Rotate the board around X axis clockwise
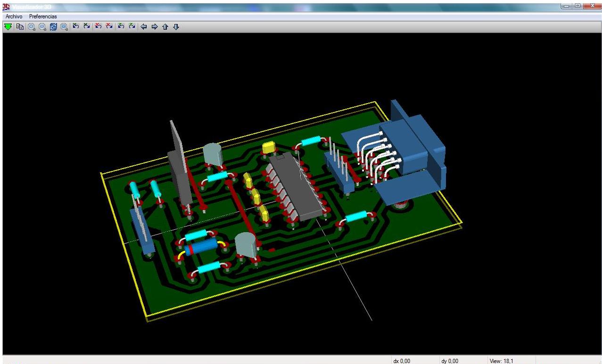Screen dimensions: 602x364 87,27
